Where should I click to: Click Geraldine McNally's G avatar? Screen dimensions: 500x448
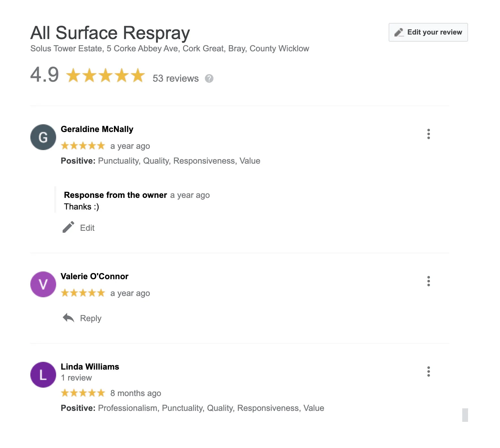point(43,137)
